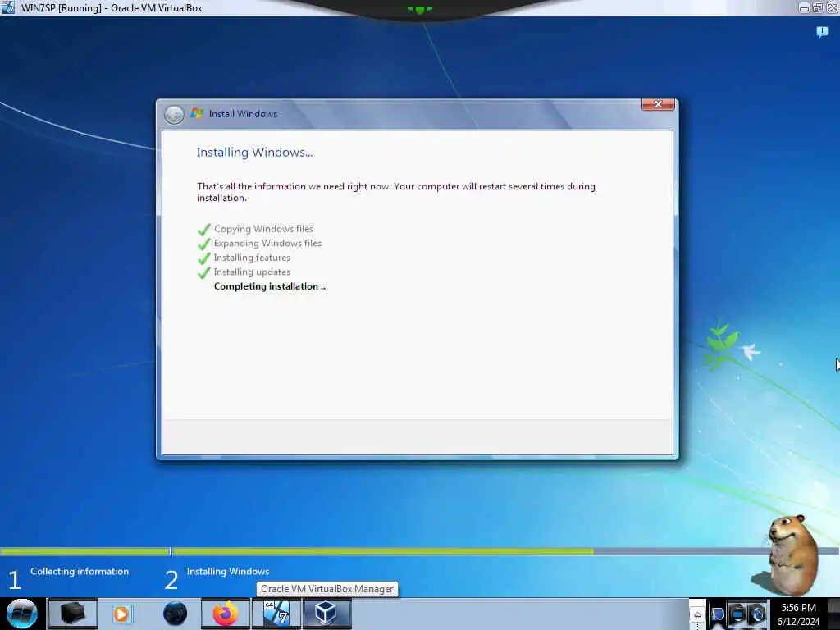840x630 pixels.
Task: Click the Installing features line
Action: click(x=252, y=258)
